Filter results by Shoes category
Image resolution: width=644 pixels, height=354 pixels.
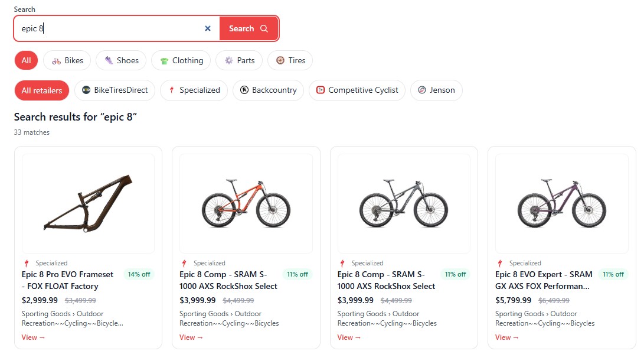coord(121,60)
